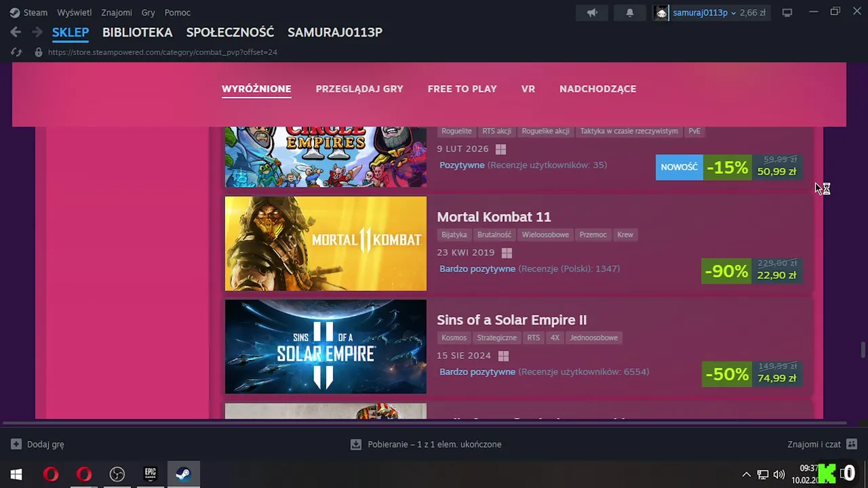
Task: Open the Pomoc menu
Action: tap(178, 12)
